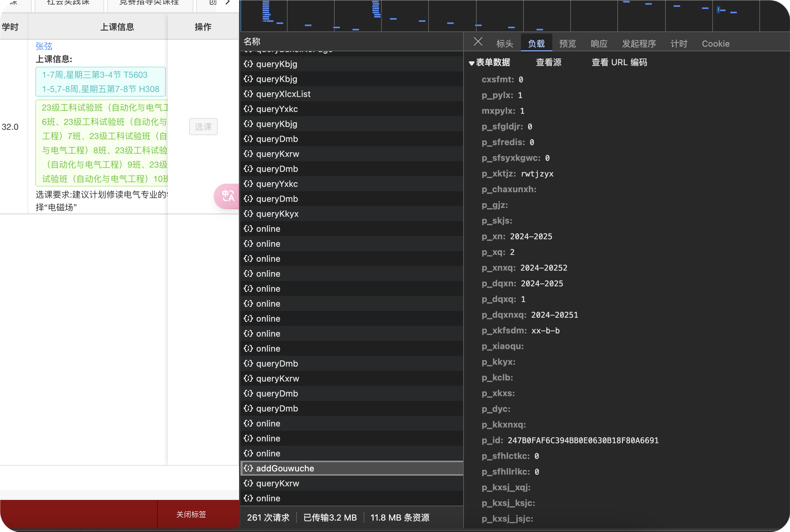Screen dimensions: 790x532
Task: Click the 名称 column header
Action: [x=252, y=42]
